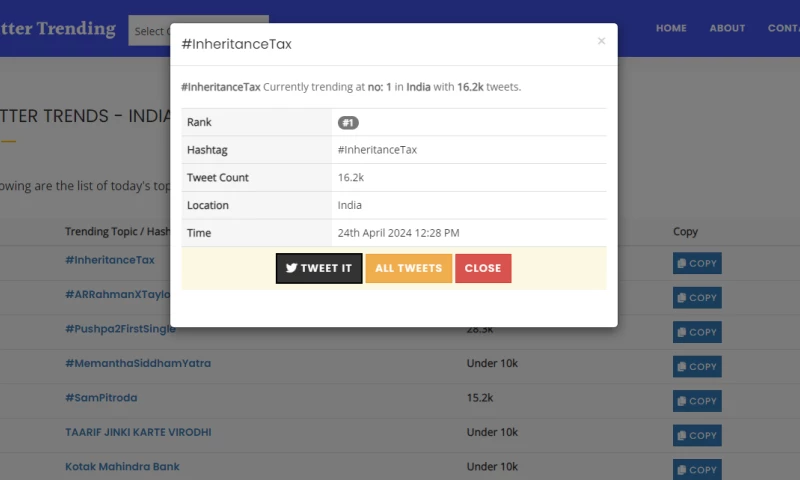Screen dimensions: 800x480
Task: Copy the Kotak Mahindra Bank trend
Action: 697,469
